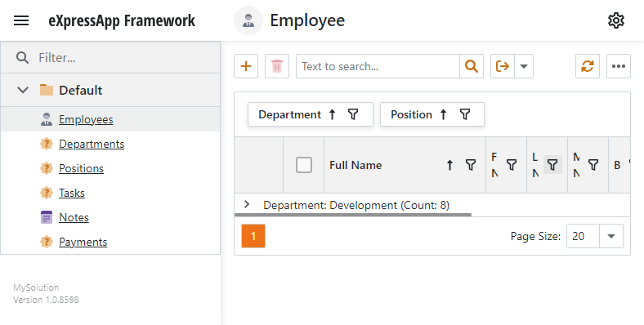Toggle sort arrow on Position group chip

click(443, 114)
